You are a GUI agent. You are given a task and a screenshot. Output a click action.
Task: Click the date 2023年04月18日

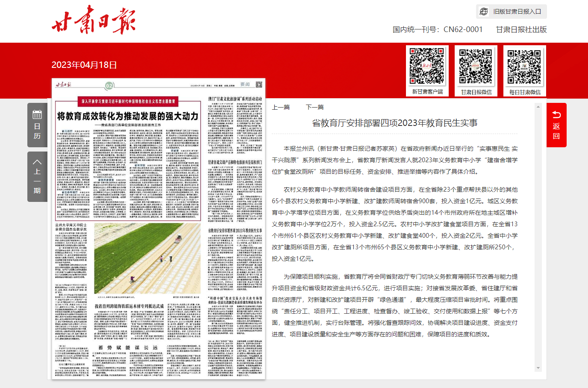pos(84,65)
